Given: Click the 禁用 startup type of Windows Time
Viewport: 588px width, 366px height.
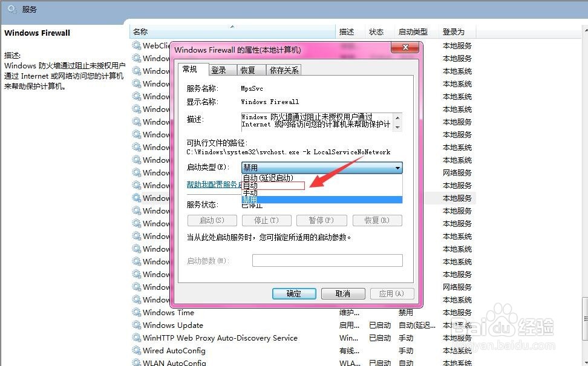Looking at the screenshot, I should click(406, 312).
